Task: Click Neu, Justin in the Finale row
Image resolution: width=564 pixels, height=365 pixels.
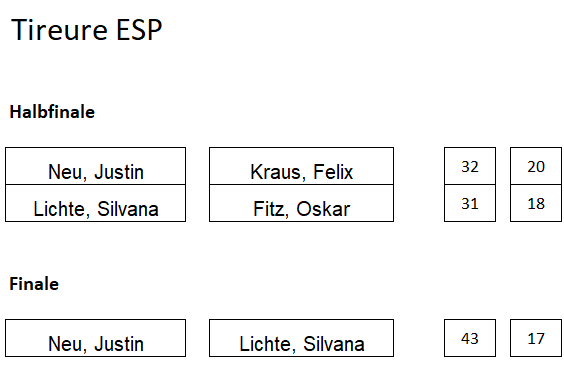Action: coord(96,338)
